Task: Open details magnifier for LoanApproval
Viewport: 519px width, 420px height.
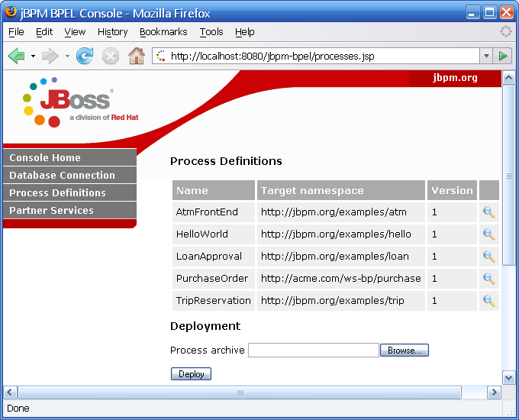Action: coord(489,257)
